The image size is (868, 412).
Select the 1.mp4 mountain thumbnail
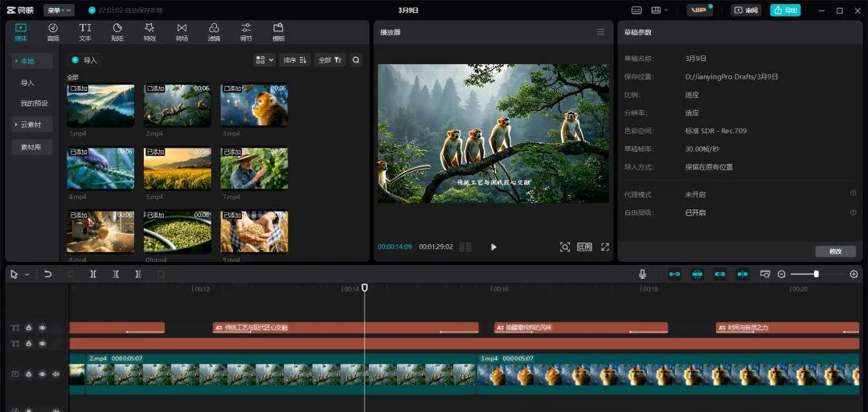[100, 106]
